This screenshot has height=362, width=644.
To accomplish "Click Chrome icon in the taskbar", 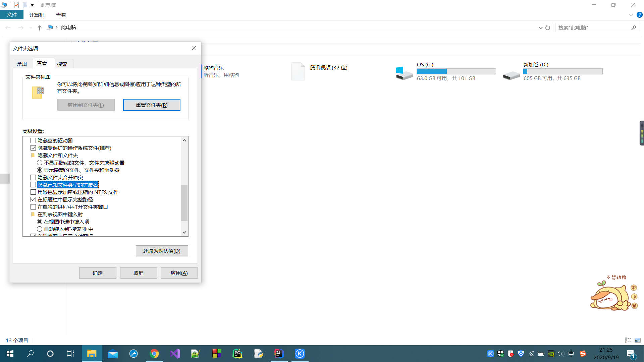I will [154, 354].
